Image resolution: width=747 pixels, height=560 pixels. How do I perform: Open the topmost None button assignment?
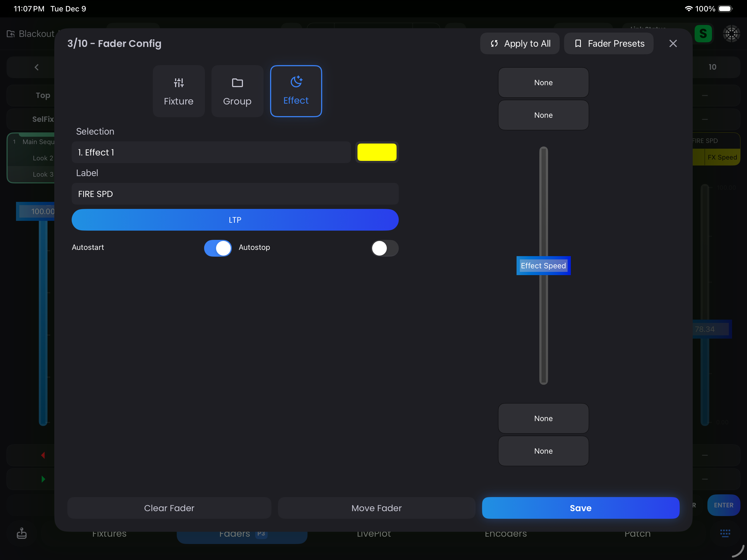click(x=543, y=83)
